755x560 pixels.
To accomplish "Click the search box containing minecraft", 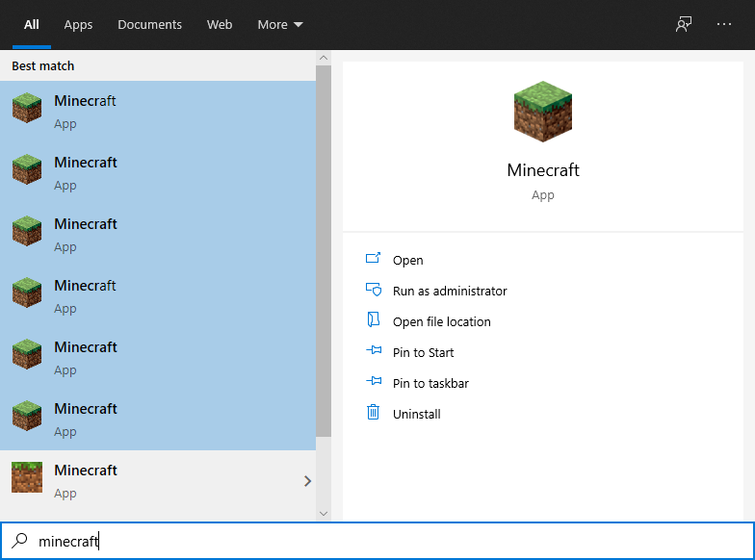I will 377,541.
